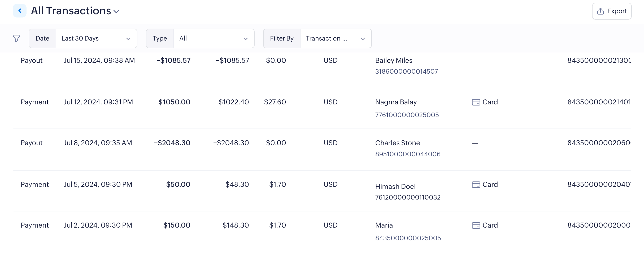Click the Jul 8 payout of -$2048.30
The width and height of the screenshot is (644, 257).
(x=172, y=143)
